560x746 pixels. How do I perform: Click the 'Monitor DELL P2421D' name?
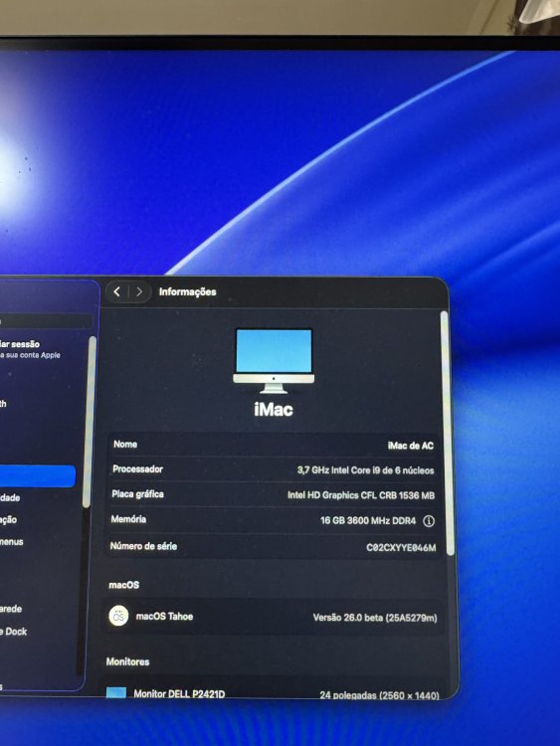tap(179, 693)
